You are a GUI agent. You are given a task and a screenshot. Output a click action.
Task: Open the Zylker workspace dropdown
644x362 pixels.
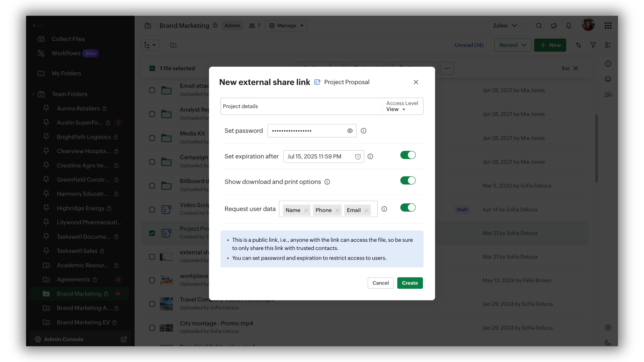(505, 25)
